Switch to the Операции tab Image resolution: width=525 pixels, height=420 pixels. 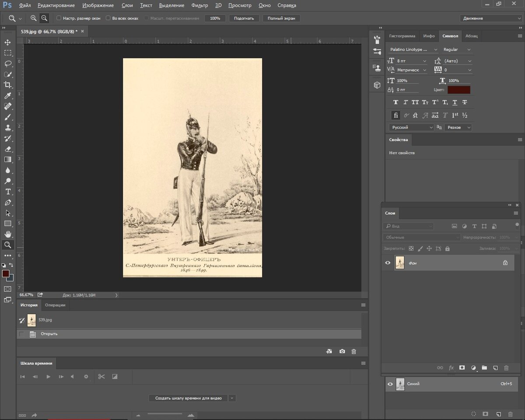(x=55, y=305)
